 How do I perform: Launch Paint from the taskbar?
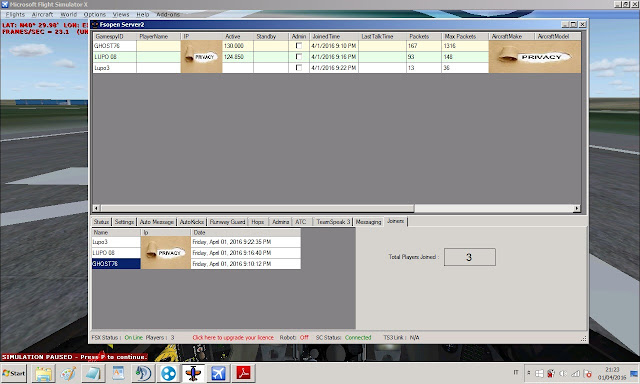tap(68, 373)
